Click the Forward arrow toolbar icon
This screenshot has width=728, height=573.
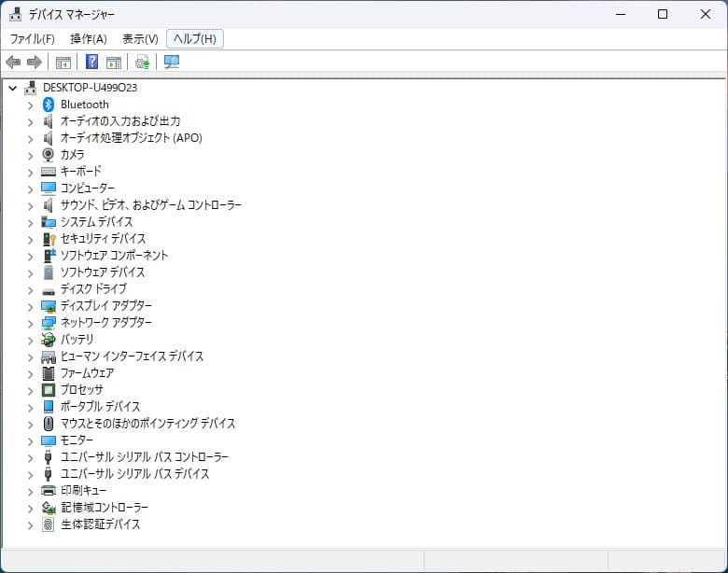point(35,62)
